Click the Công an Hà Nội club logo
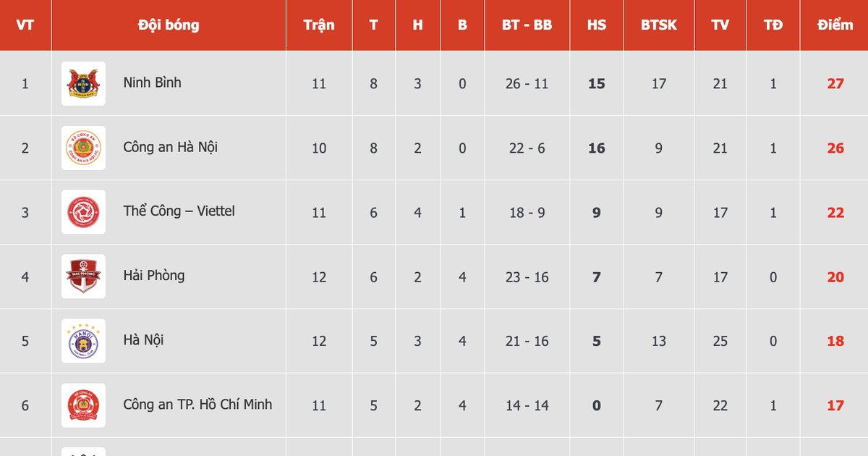Image resolution: width=868 pixels, height=456 pixels. [83, 148]
